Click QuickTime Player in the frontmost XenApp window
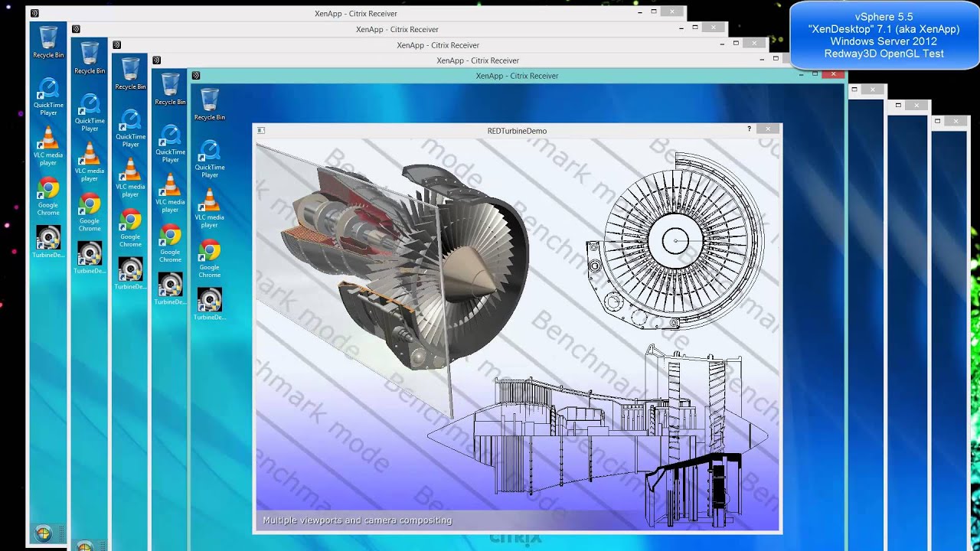This screenshot has width=980, height=551. (210, 158)
